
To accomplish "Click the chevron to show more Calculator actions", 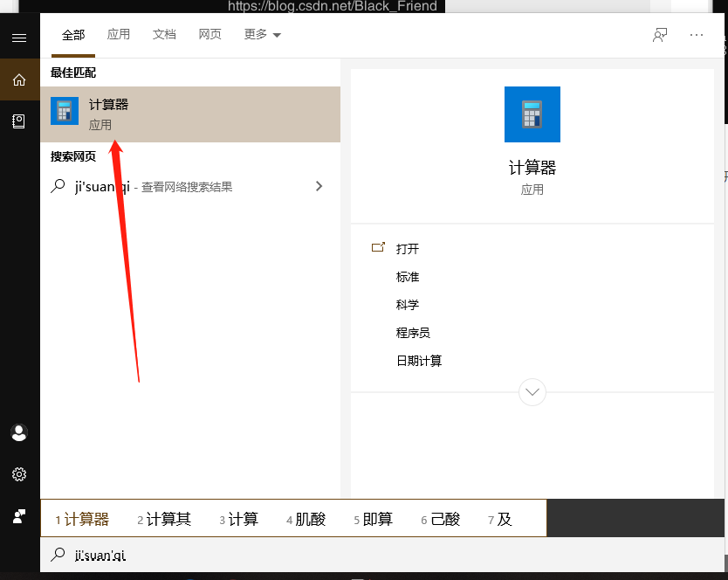I will [532, 392].
